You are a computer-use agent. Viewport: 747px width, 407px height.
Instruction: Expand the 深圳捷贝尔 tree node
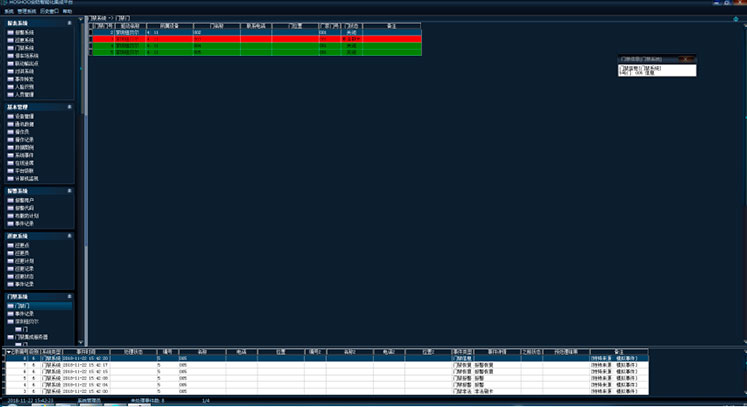10,321
